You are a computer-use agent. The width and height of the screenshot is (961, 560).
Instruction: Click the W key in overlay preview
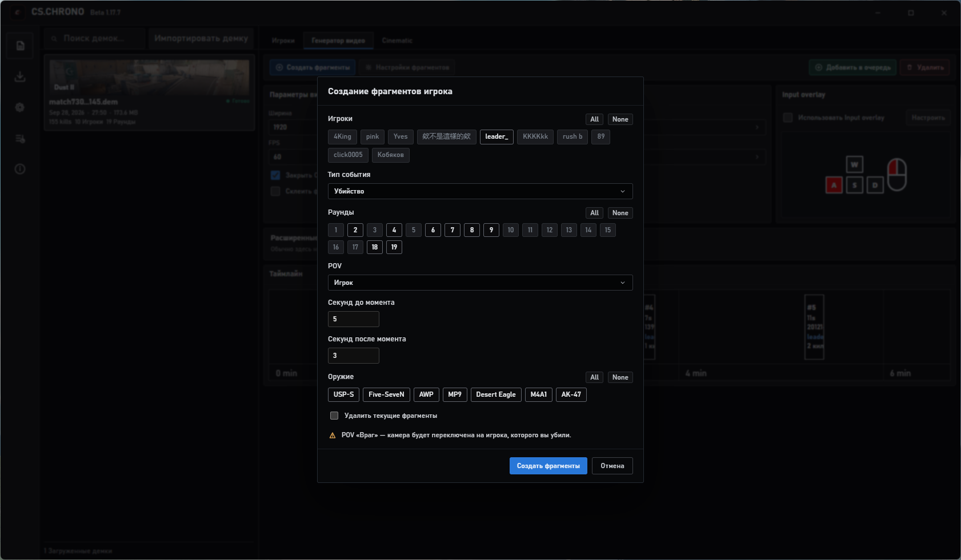[855, 164]
